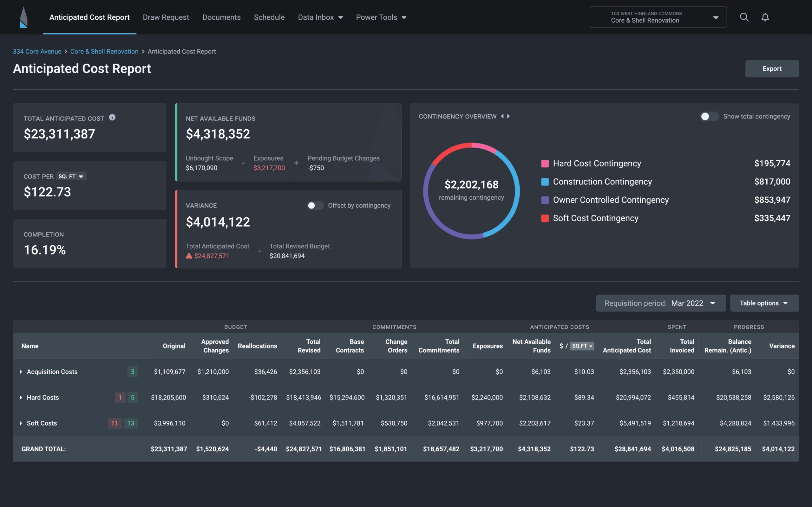Open notifications with the bell icon
The image size is (812, 507).
(765, 17)
